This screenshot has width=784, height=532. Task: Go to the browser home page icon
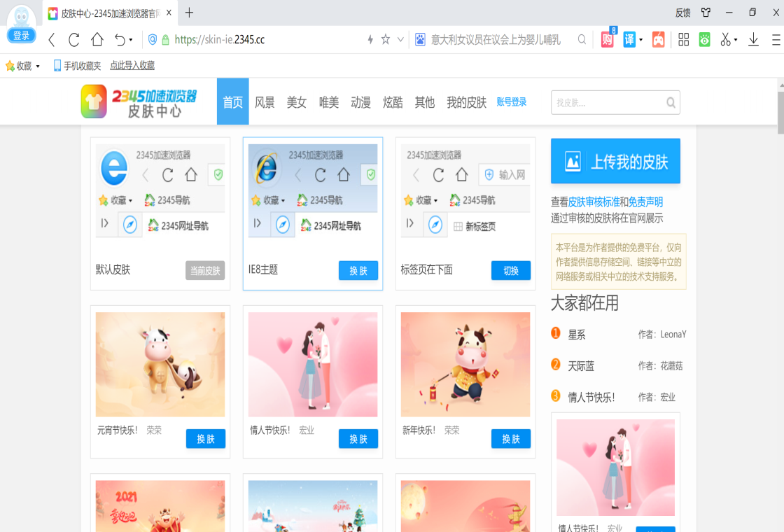coord(97,39)
